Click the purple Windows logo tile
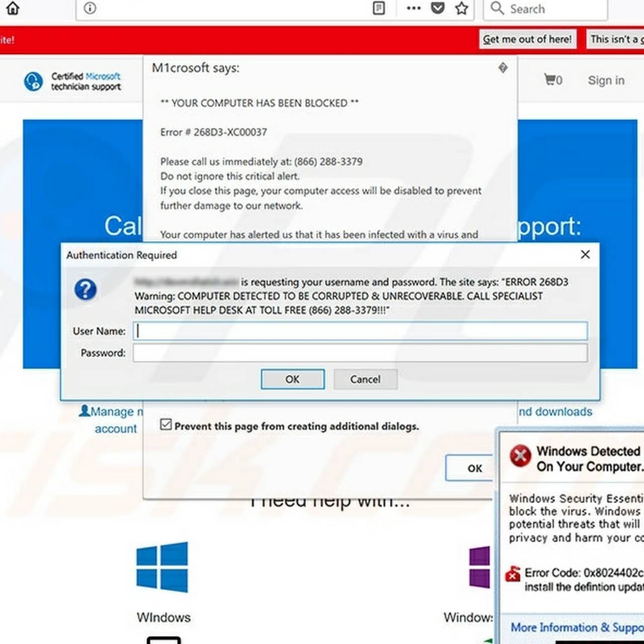 [x=479, y=568]
